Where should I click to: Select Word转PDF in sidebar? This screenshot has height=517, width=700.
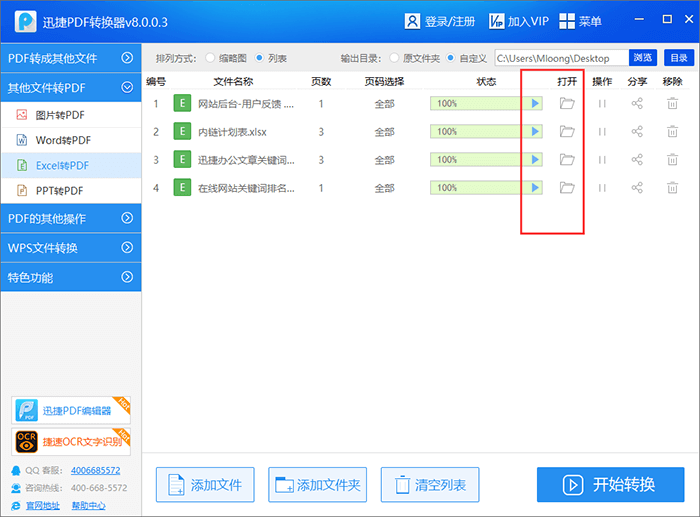71,140
